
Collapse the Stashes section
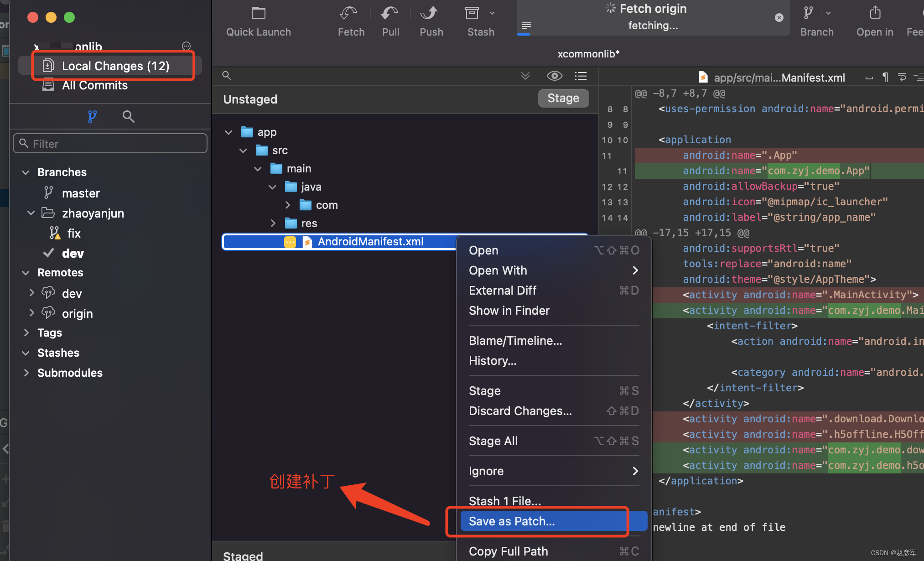click(26, 353)
